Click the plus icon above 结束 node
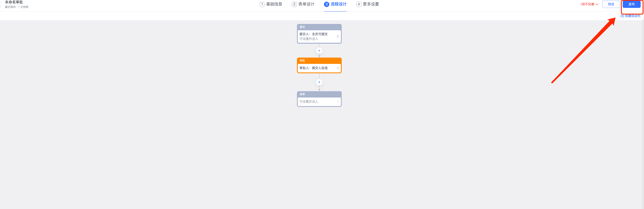Image resolution: width=644 pixels, height=209 pixels. coord(319,82)
